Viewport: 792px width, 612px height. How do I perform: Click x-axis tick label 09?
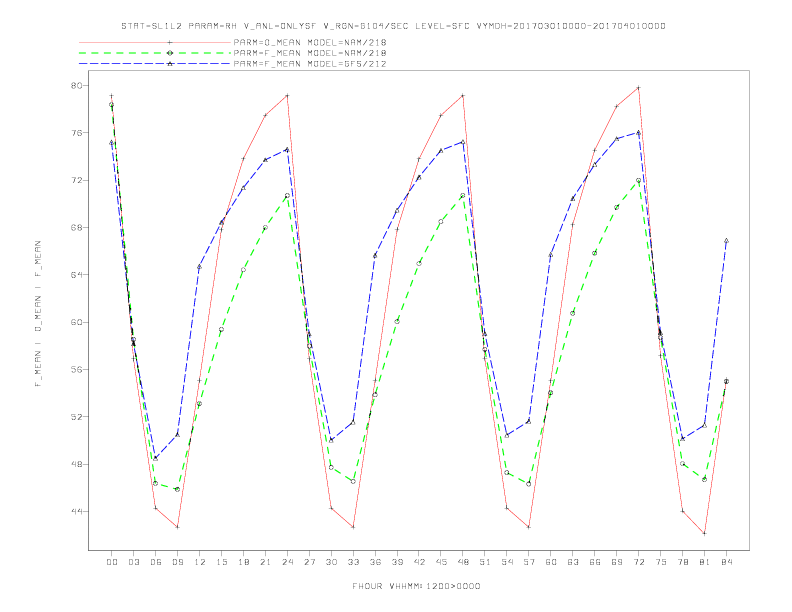point(178,562)
